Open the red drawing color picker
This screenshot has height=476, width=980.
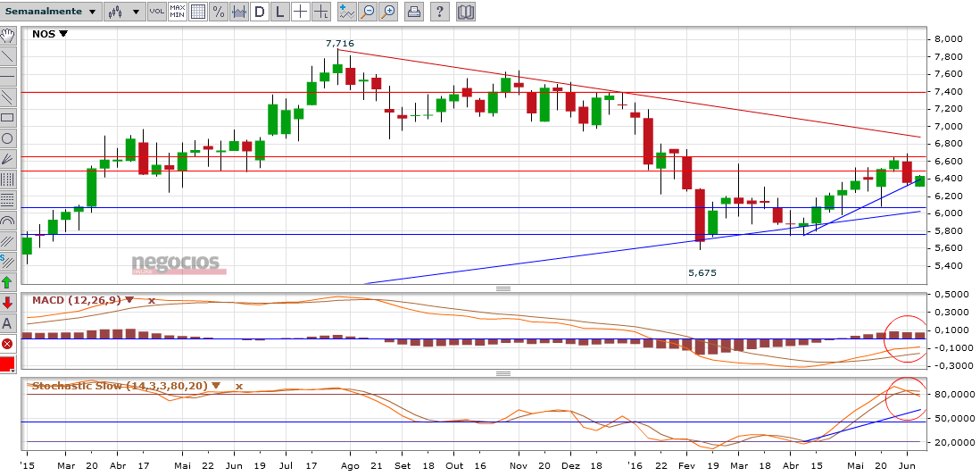pos(7,364)
